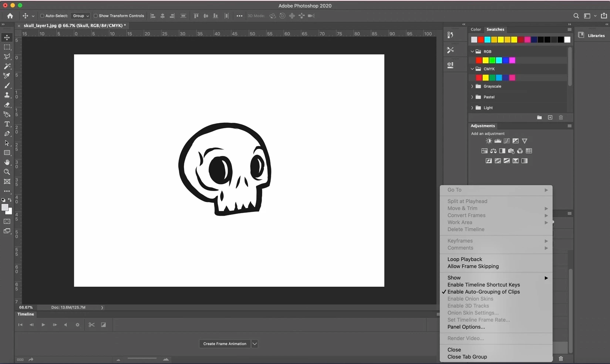Image resolution: width=610 pixels, height=364 pixels.
Task: Select the Frame tool
Action: coord(7,181)
